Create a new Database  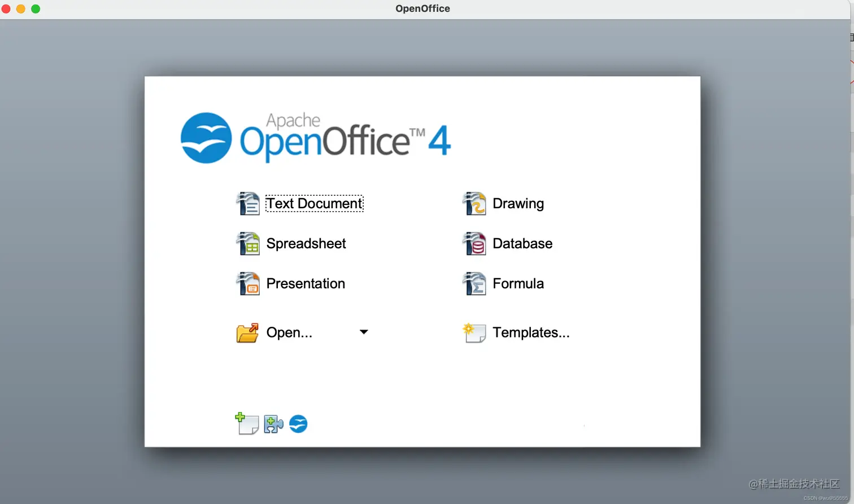pos(522,243)
